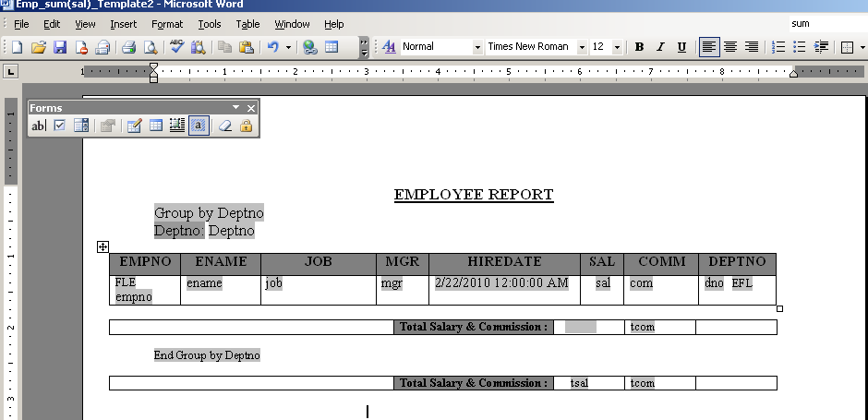Select Align Left paragraph alignment
Image resolution: width=868 pixels, height=420 pixels.
pyautogui.click(x=709, y=47)
